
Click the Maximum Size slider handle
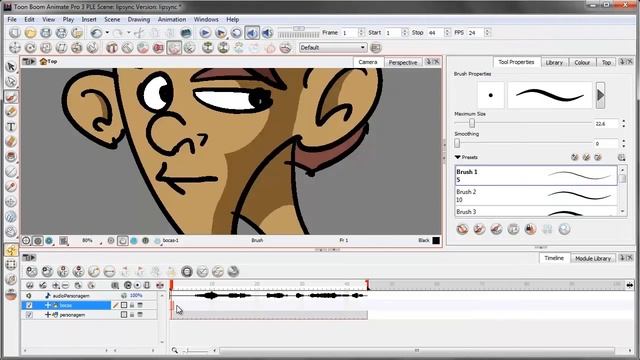[x=472, y=123]
